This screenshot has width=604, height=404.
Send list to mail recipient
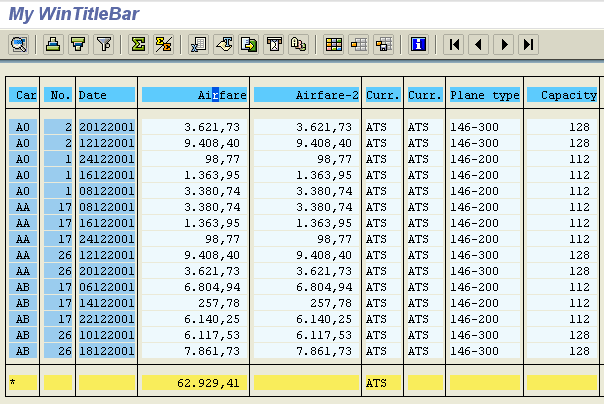pyautogui.click(x=274, y=44)
